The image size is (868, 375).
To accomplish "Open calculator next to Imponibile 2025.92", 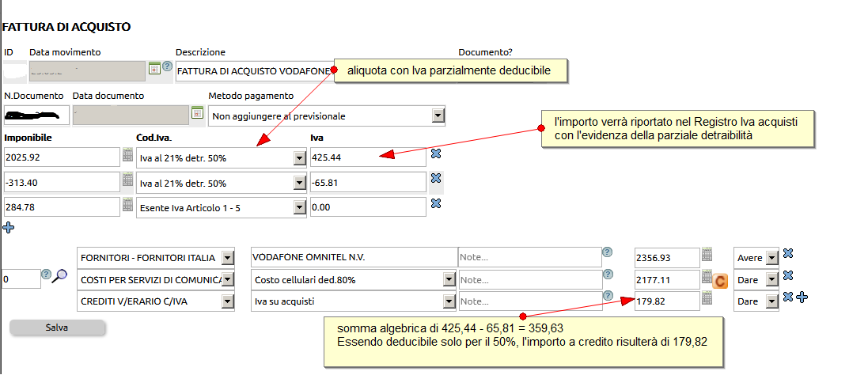I will click(x=128, y=154).
